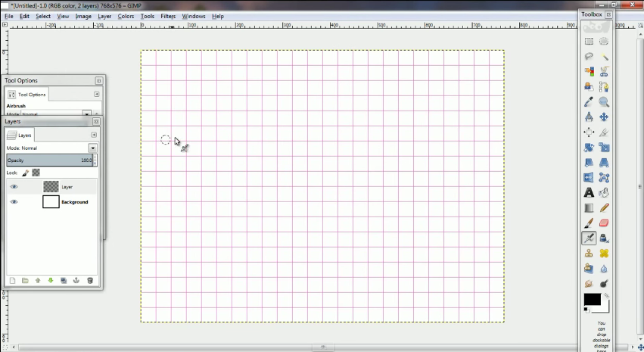Select the Foreground Select tool

[589, 86]
